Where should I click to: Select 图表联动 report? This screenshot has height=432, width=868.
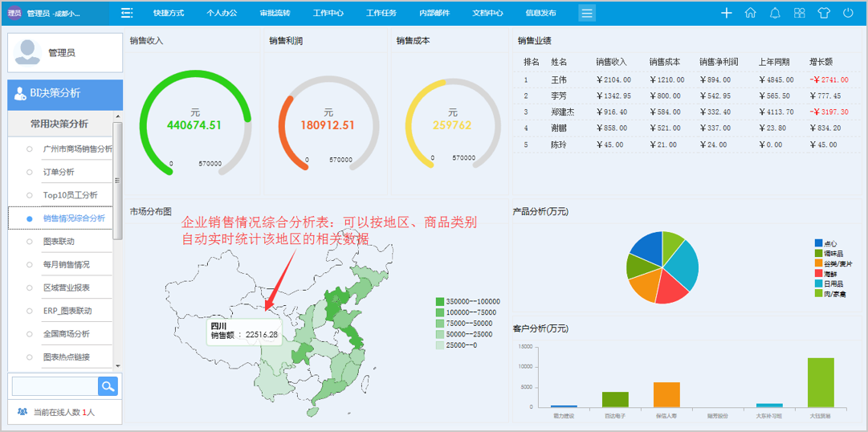59,242
